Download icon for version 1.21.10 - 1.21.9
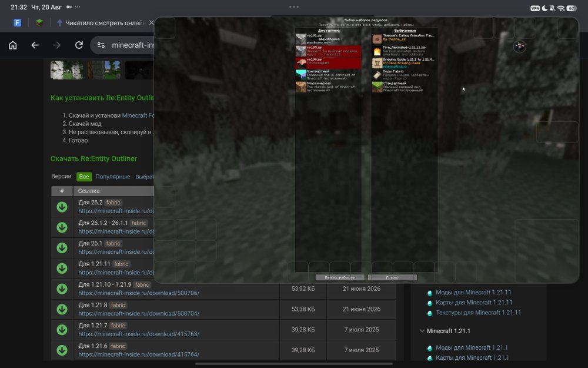Screen dimensions: 588x368 pyautogui.click(x=62, y=289)
